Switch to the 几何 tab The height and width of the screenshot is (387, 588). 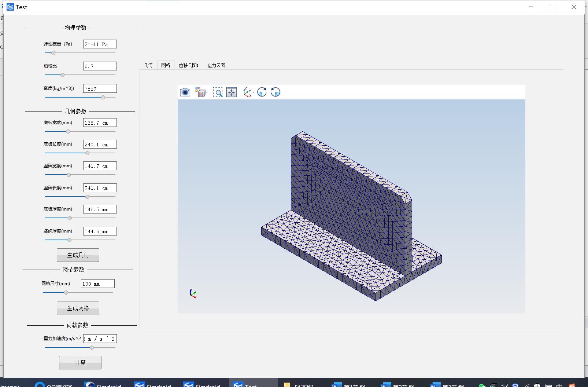[148, 65]
